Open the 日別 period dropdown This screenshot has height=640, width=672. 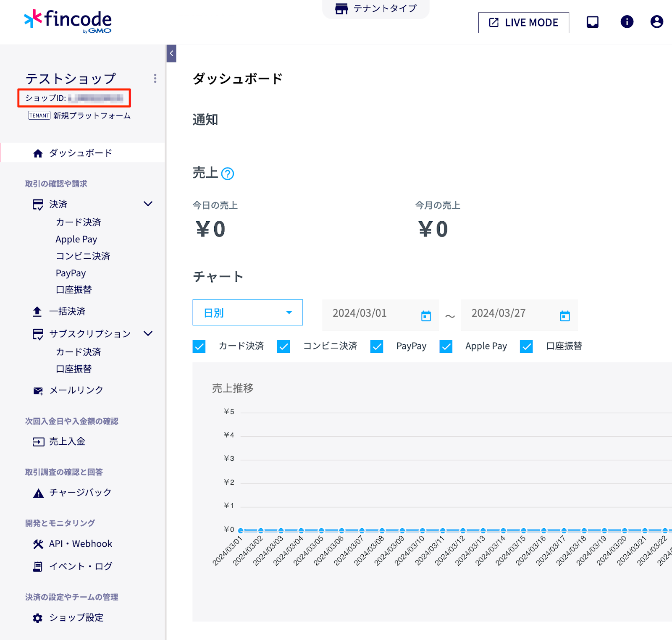coord(247,312)
